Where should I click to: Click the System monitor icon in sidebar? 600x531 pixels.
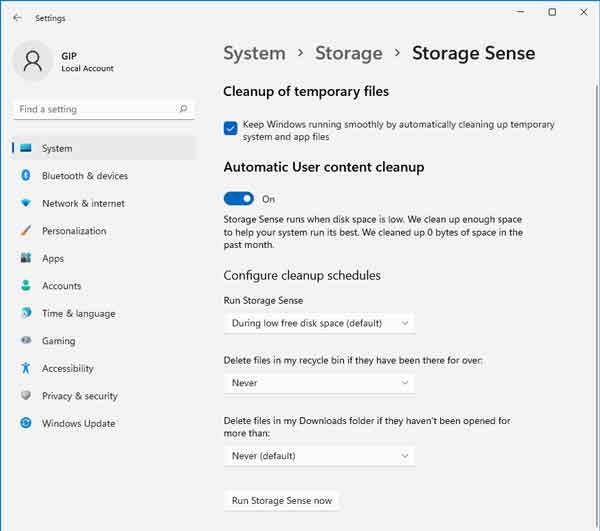[26, 148]
